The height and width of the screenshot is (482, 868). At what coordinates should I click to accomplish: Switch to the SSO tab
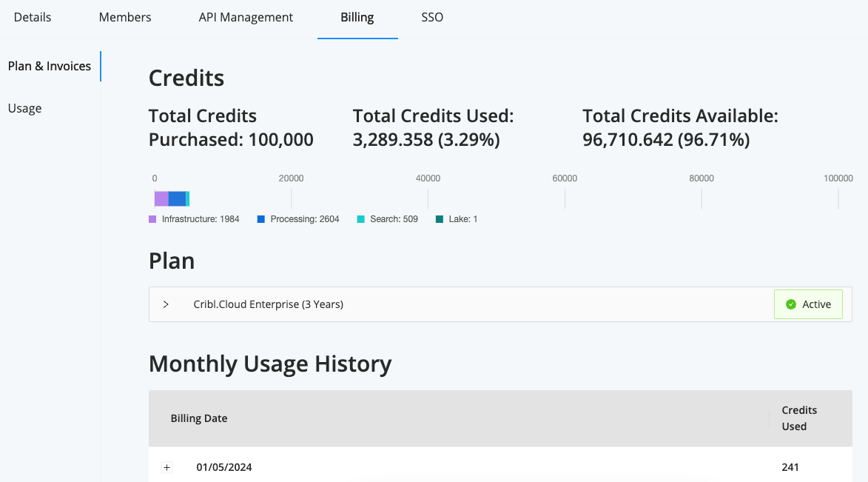pyautogui.click(x=431, y=17)
